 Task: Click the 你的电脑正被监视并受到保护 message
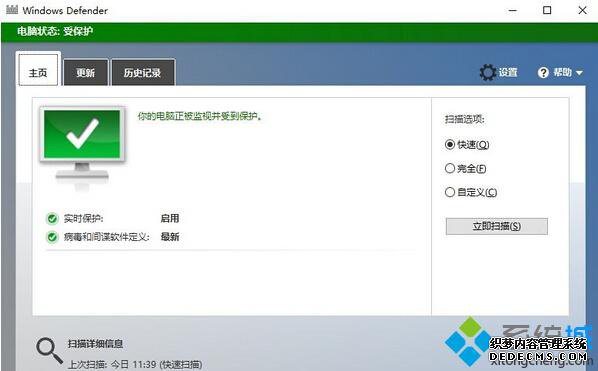[x=200, y=116]
